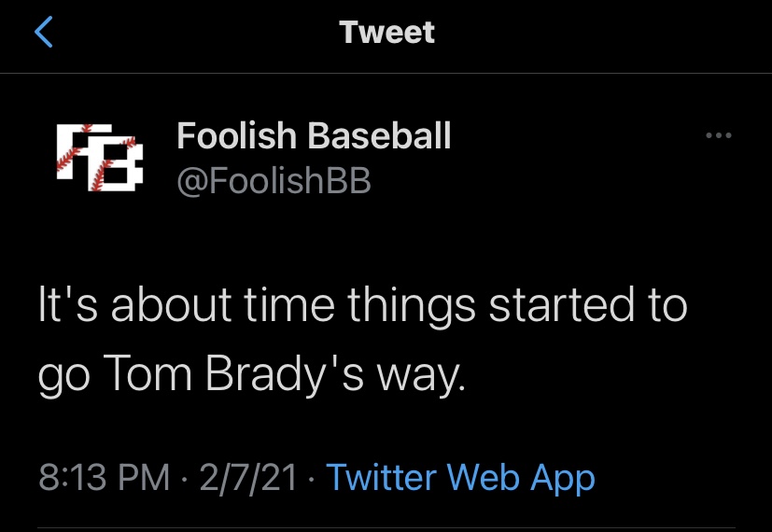Visit the @FoolishBB handle
Screen dimensions: 772x532
coord(274,181)
